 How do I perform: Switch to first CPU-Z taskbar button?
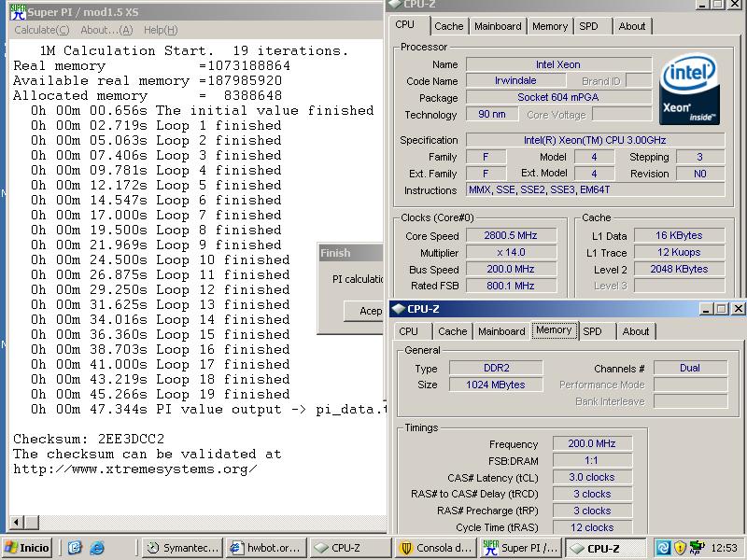coord(349,548)
